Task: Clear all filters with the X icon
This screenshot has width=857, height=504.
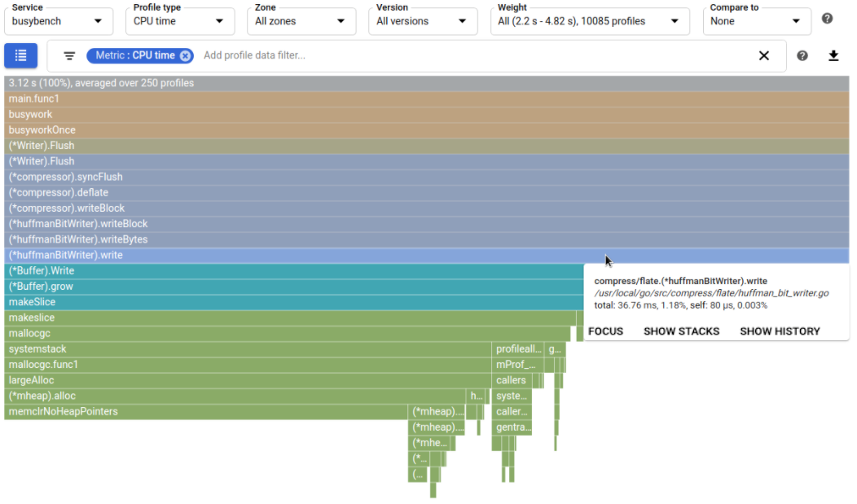Action: [764, 55]
